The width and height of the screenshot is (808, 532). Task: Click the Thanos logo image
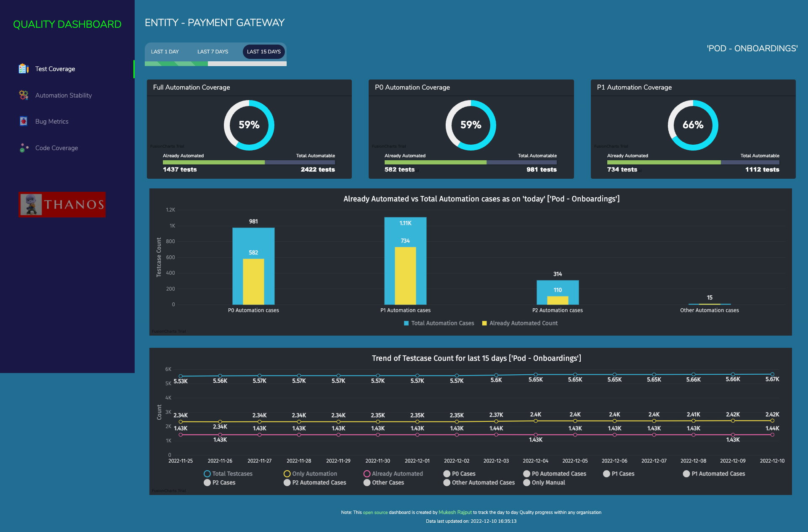click(62, 204)
